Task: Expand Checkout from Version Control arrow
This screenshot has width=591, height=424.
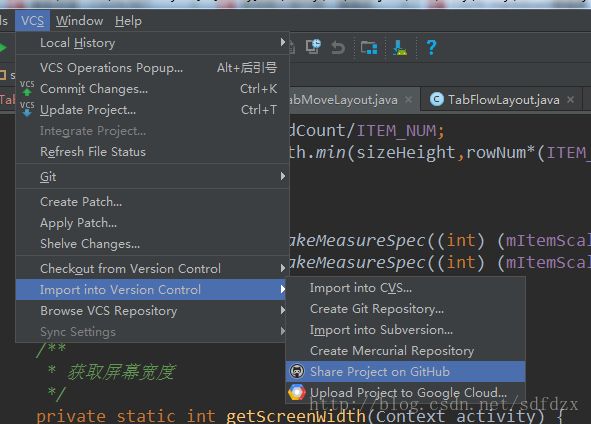Action: tap(283, 268)
